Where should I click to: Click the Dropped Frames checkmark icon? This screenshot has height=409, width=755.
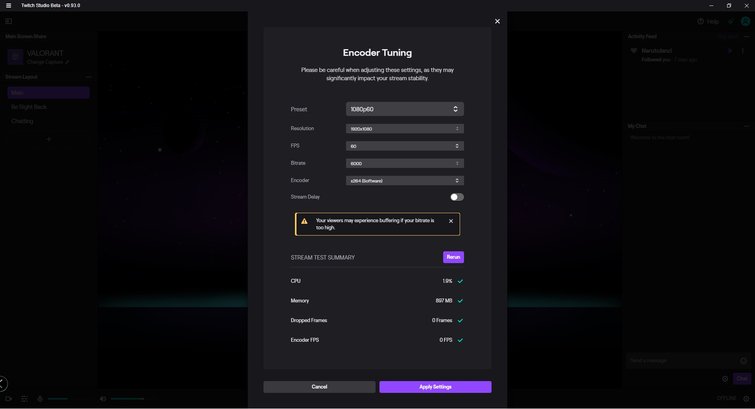pyautogui.click(x=460, y=320)
